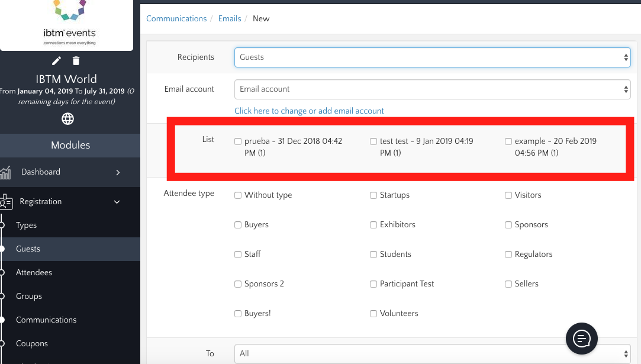
Task: Click the ibtm events logo
Action: [x=69, y=22]
